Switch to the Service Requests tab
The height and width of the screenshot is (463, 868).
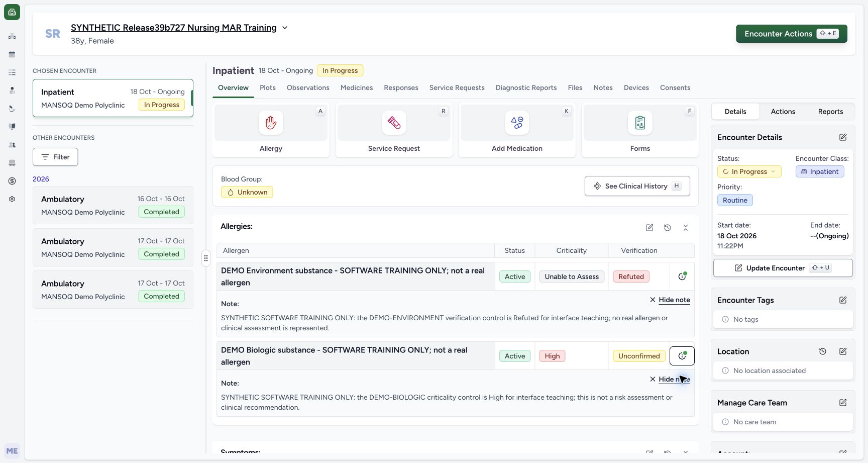(457, 87)
